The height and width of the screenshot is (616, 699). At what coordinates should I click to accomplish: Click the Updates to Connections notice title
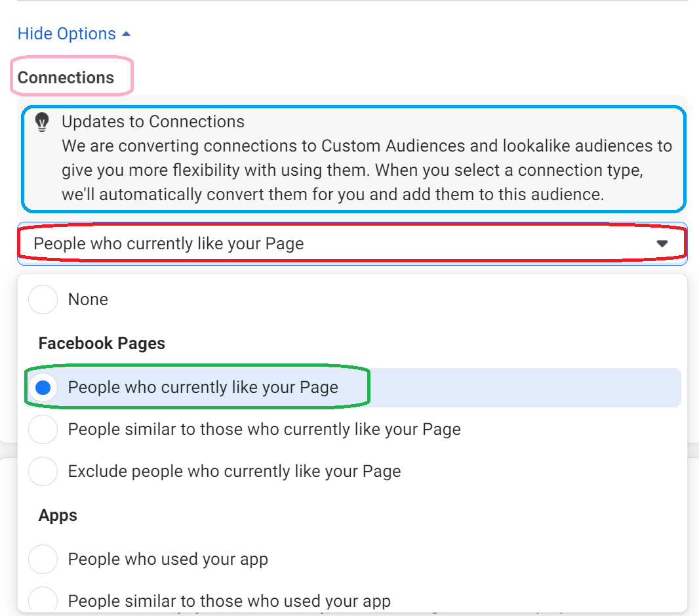point(153,122)
